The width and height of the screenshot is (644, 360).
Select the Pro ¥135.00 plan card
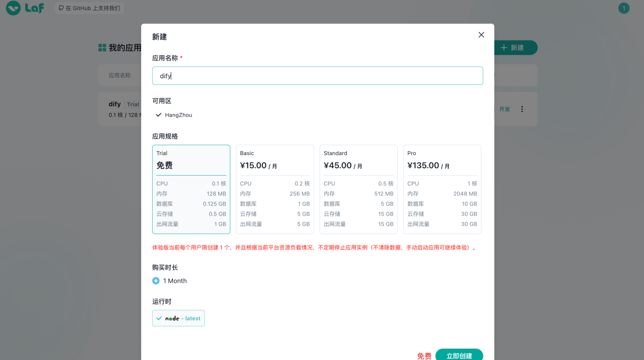coord(442,189)
